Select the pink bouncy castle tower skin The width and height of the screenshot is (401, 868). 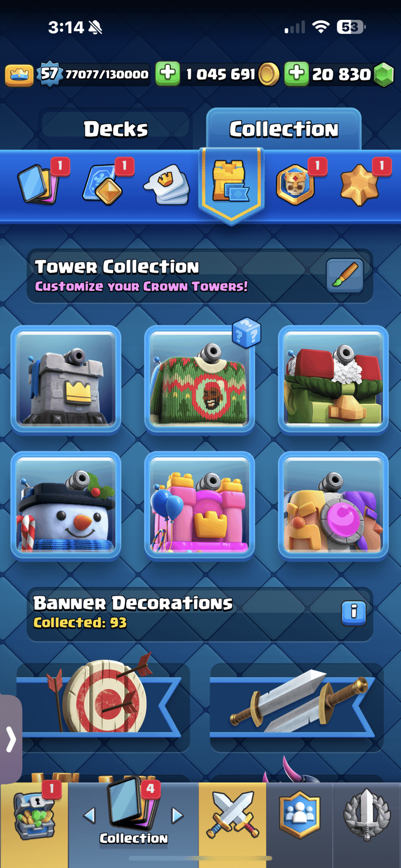pyautogui.click(x=200, y=506)
